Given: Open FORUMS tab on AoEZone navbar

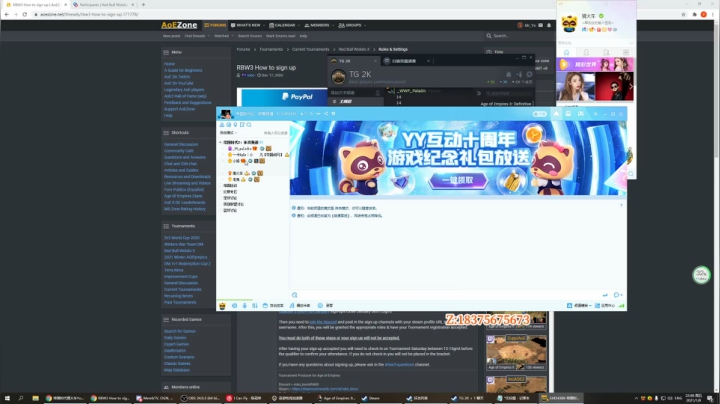Looking at the screenshot, I should pos(215,25).
